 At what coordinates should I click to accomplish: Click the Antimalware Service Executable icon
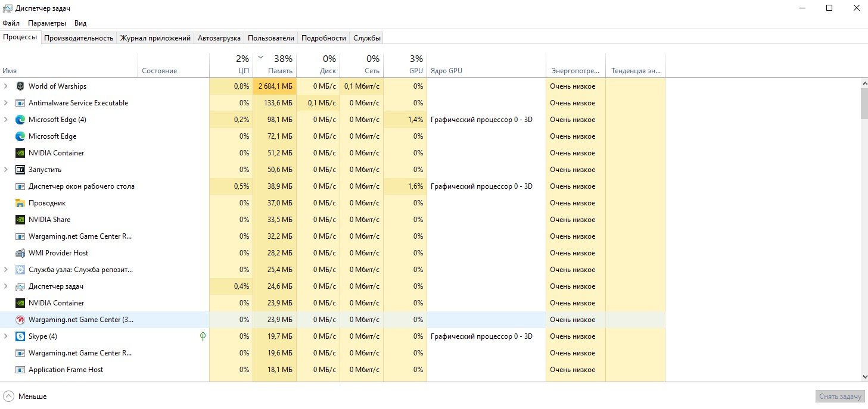tap(20, 103)
